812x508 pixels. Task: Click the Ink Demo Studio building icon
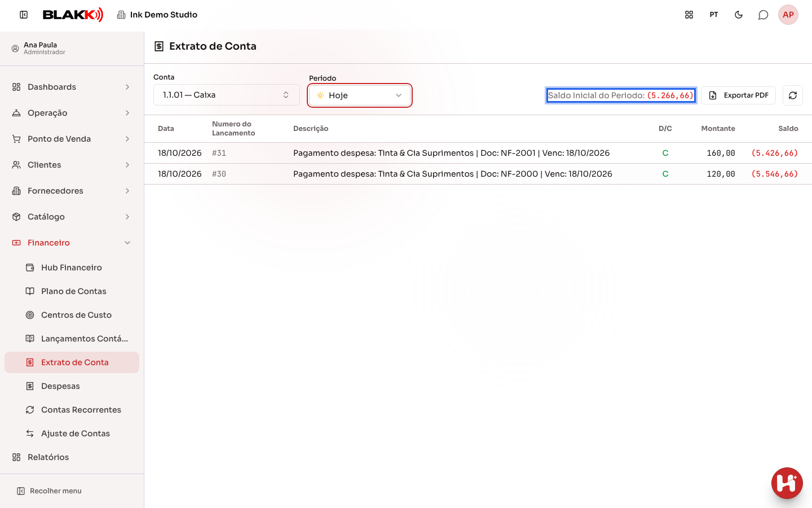point(121,15)
